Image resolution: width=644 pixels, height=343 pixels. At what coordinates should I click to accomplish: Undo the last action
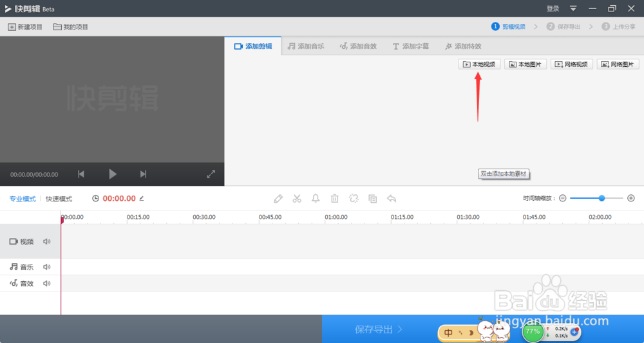click(392, 199)
